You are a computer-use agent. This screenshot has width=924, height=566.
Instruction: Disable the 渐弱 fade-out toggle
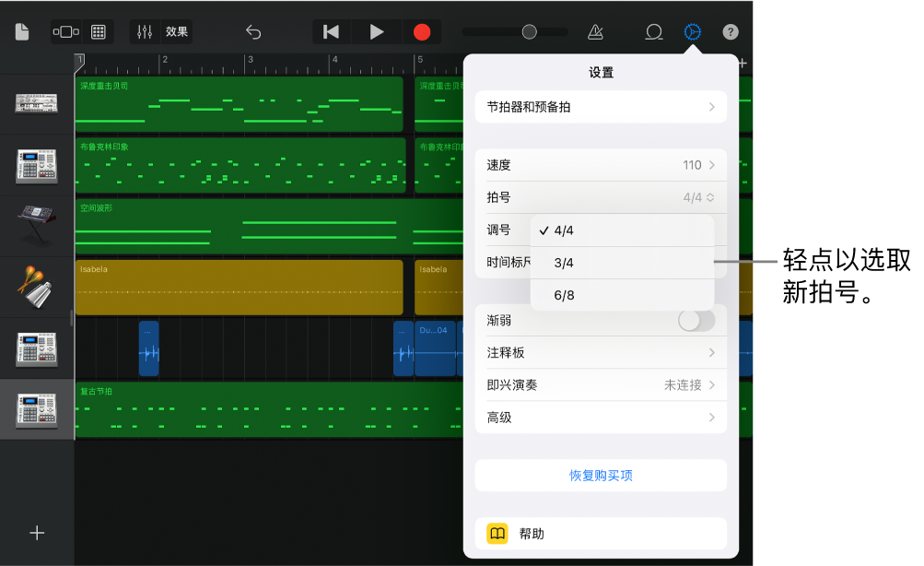click(x=696, y=320)
